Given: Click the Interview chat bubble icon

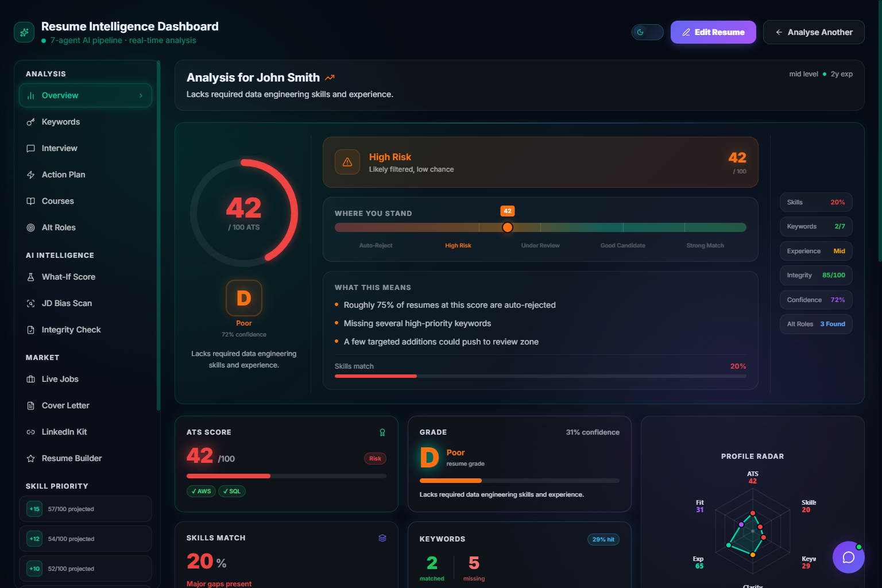Looking at the screenshot, I should pos(31,148).
